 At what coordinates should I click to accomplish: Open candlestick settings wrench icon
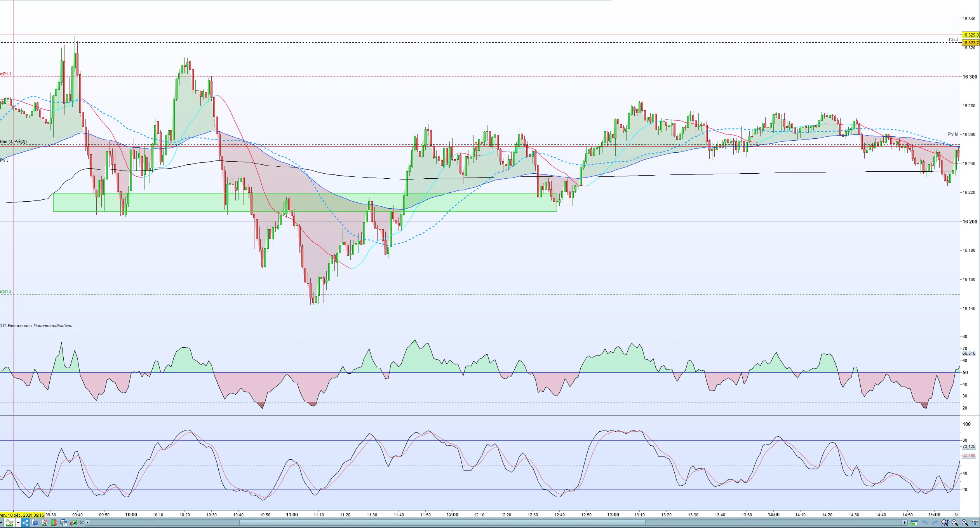(73, 523)
